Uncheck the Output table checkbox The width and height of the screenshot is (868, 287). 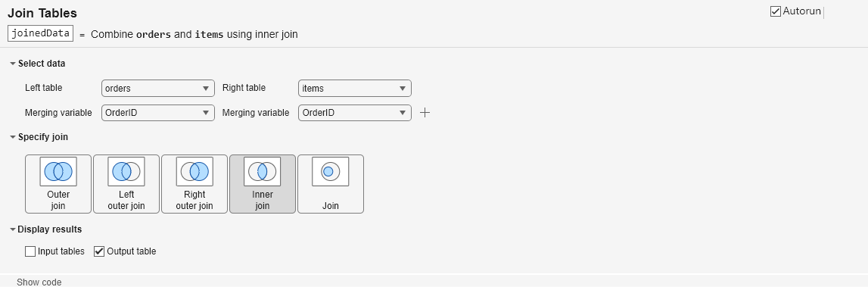[x=99, y=251]
